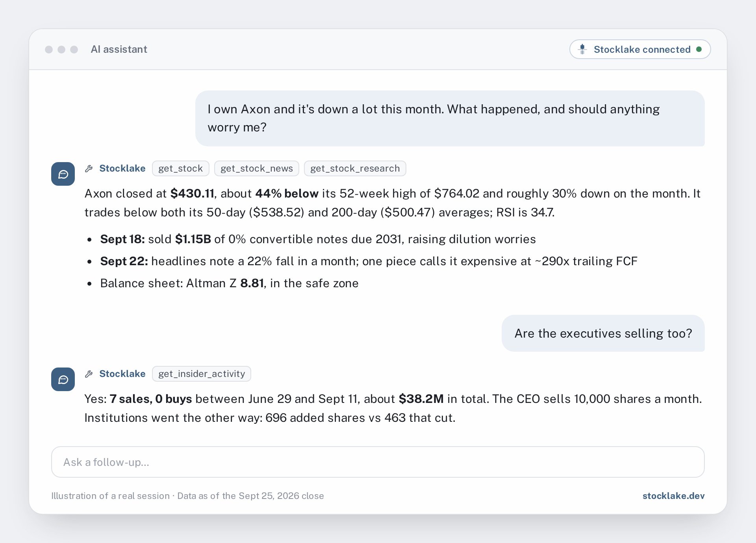The height and width of the screenshot is (543, 756).
Task: Focus the Ask a follow-up input field
Action: [378, 462]
